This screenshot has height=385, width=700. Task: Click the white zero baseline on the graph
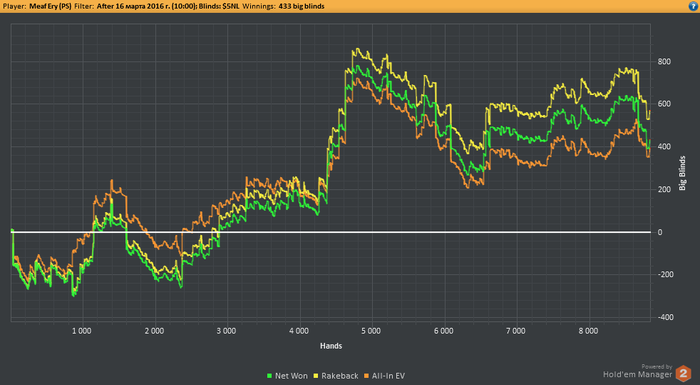click(330, 232)
